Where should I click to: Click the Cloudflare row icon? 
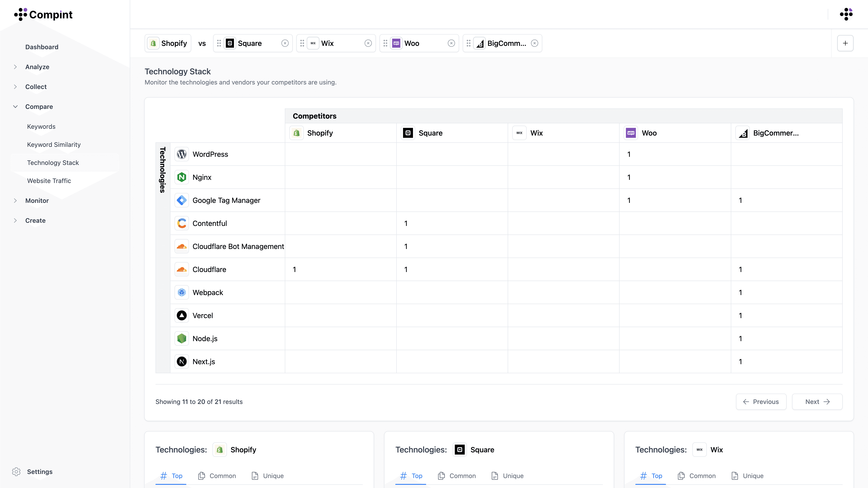[182, 270]
